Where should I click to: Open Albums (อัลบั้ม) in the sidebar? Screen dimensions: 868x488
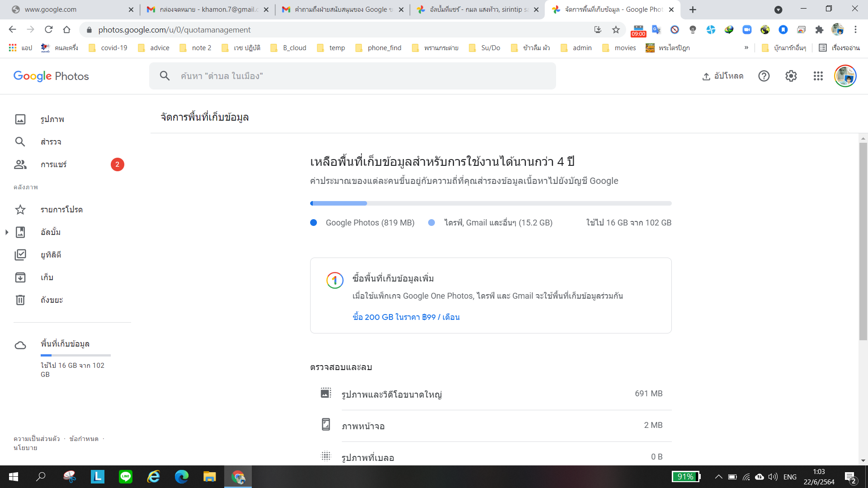[x=51, y=232]
